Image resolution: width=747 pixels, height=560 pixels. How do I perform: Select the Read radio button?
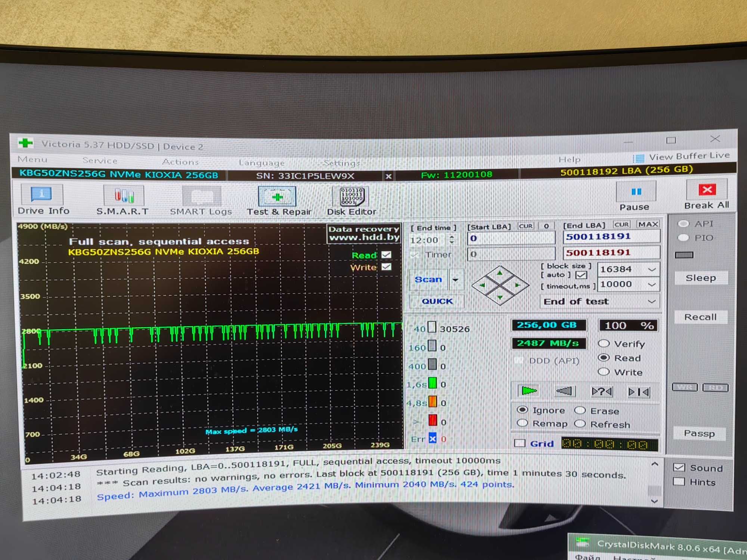pyautogui.click(x=604, y=358)
